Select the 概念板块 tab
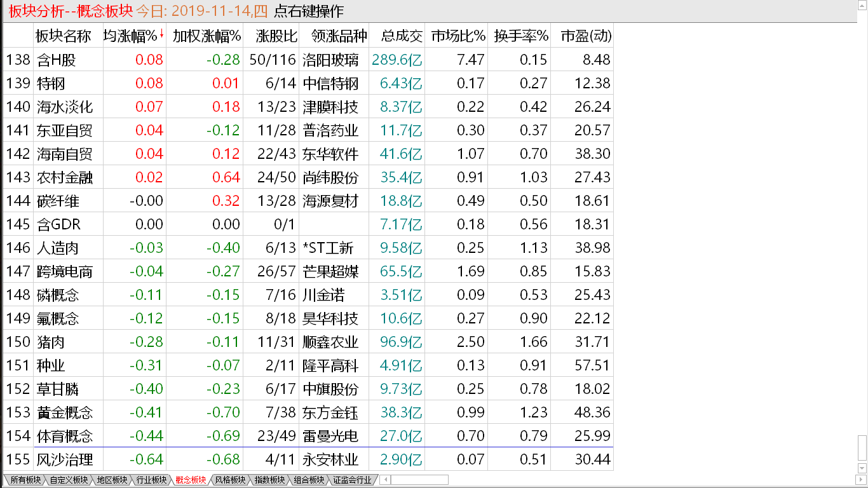 coord(191,480)
